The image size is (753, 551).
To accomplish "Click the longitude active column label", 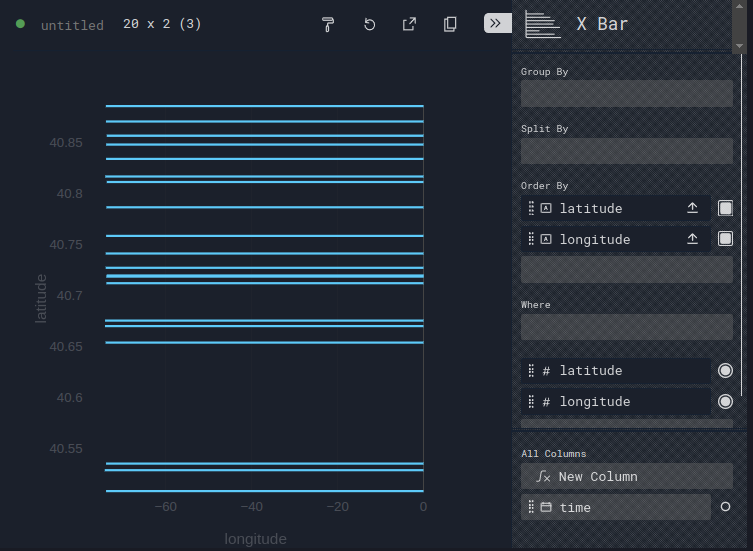I will [595, 402].
